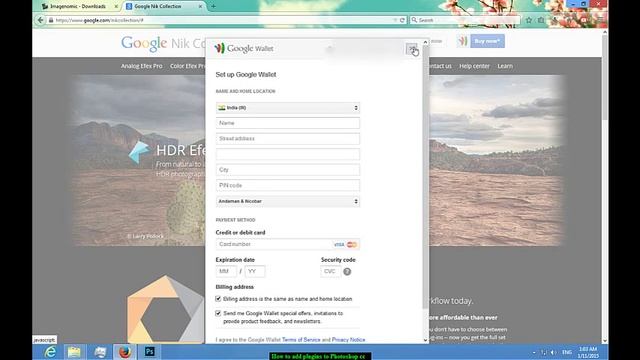
Task: Click the ENG language indicator
Action: coord(567,352)
